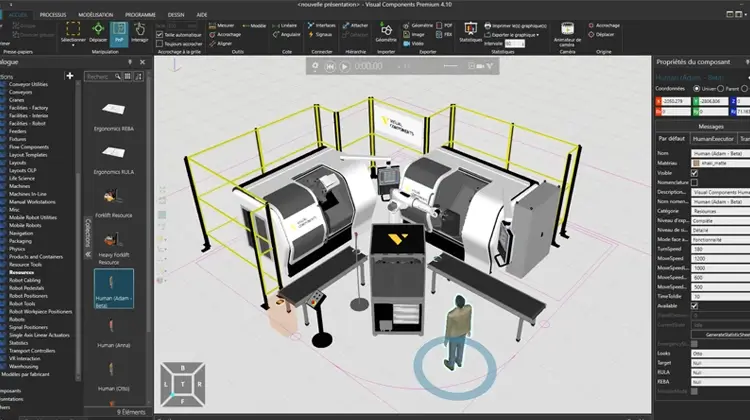Viewport: 750px width, 420px height.
Task: Click the catalog sort icon
Action: (x=139, y=76)
